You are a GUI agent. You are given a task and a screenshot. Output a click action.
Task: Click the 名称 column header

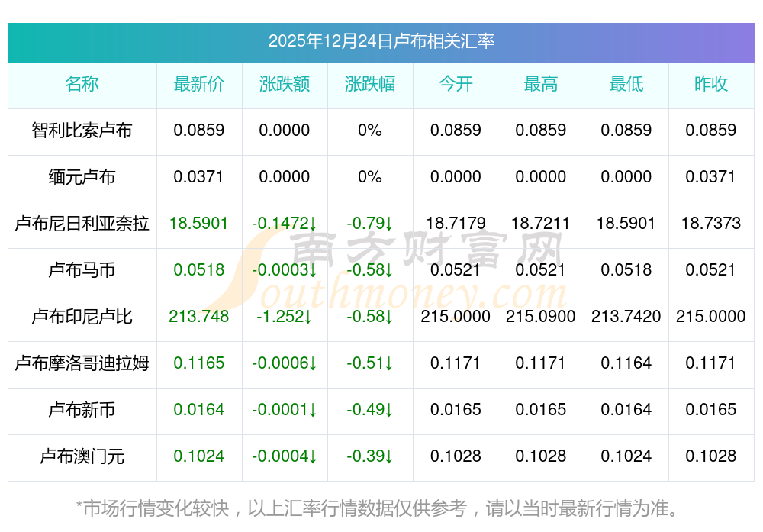pyautogui.click(x=82, y=84)
